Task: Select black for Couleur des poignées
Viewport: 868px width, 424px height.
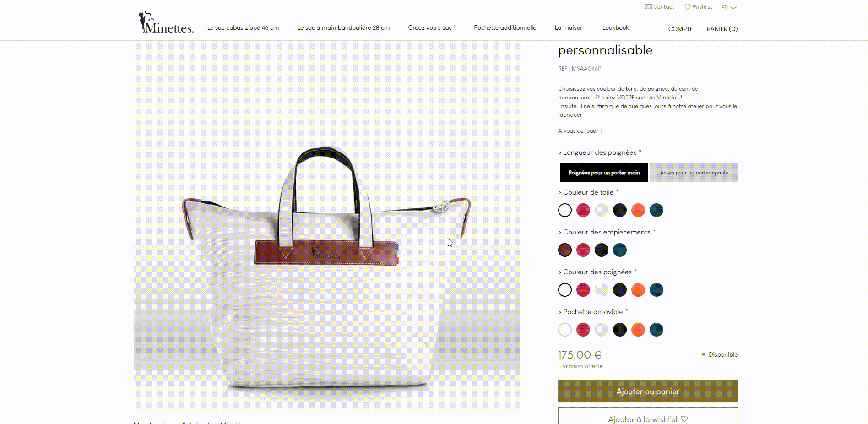Action: 620,290
